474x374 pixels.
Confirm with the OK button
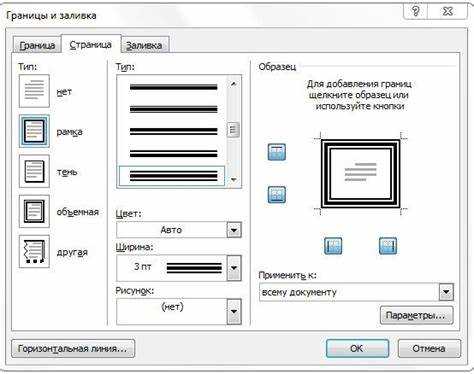357,349
